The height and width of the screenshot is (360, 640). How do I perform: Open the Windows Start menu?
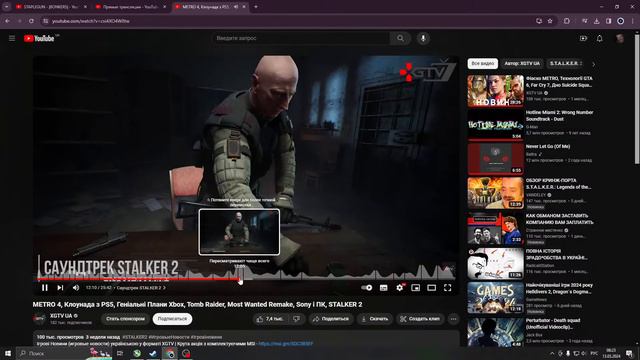8,353
